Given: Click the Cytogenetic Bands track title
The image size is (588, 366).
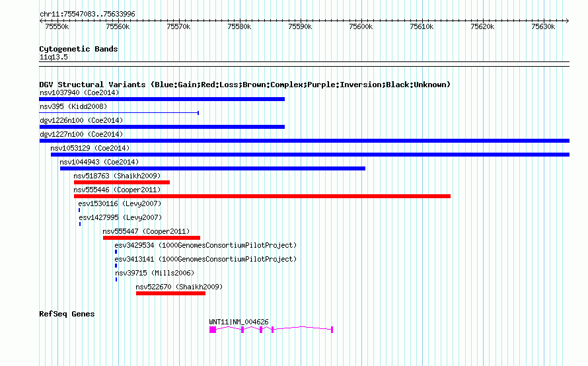Looking at the screenshot, I should click(79, 49).
